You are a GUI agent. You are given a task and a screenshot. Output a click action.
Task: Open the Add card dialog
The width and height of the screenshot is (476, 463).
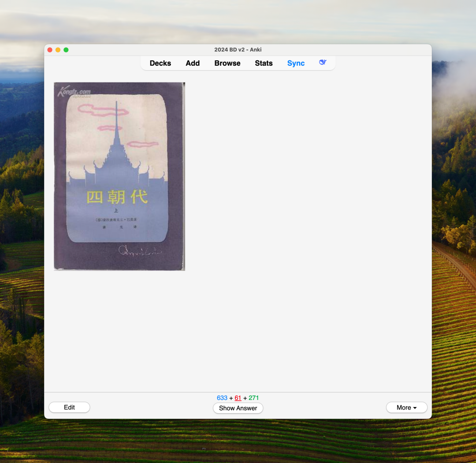point(193,63)
